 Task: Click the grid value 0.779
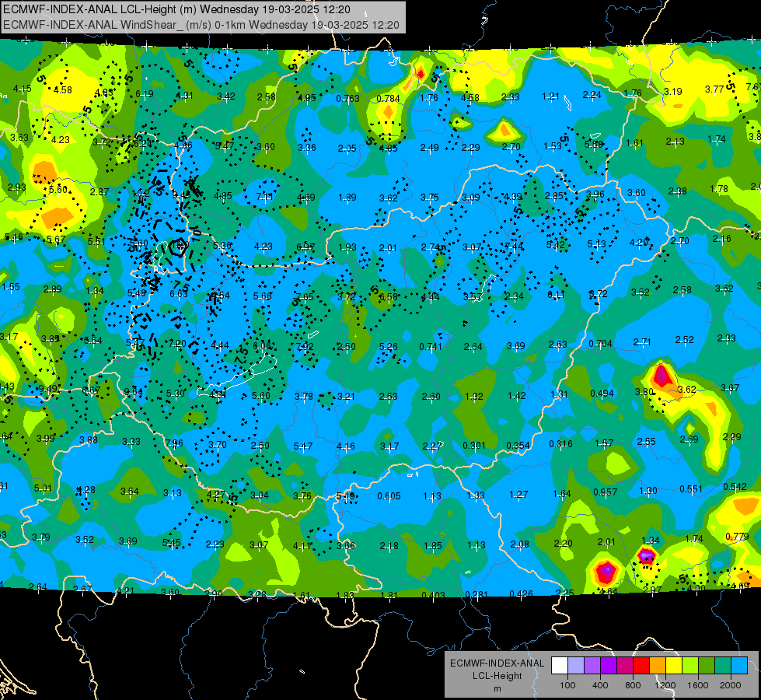[737, 537]
